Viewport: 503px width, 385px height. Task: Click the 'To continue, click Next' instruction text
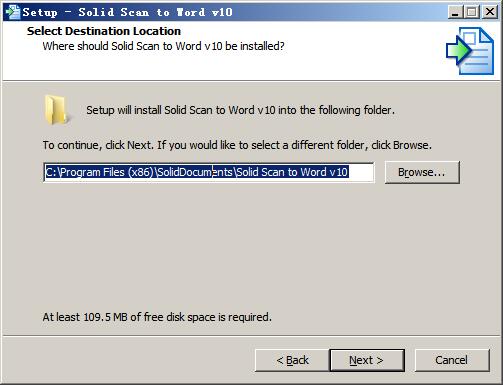[x=237, y=145]
